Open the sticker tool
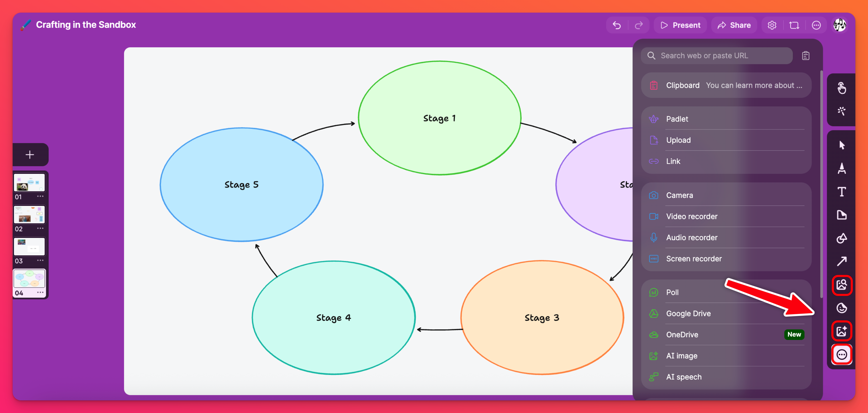 pos(841,308)
